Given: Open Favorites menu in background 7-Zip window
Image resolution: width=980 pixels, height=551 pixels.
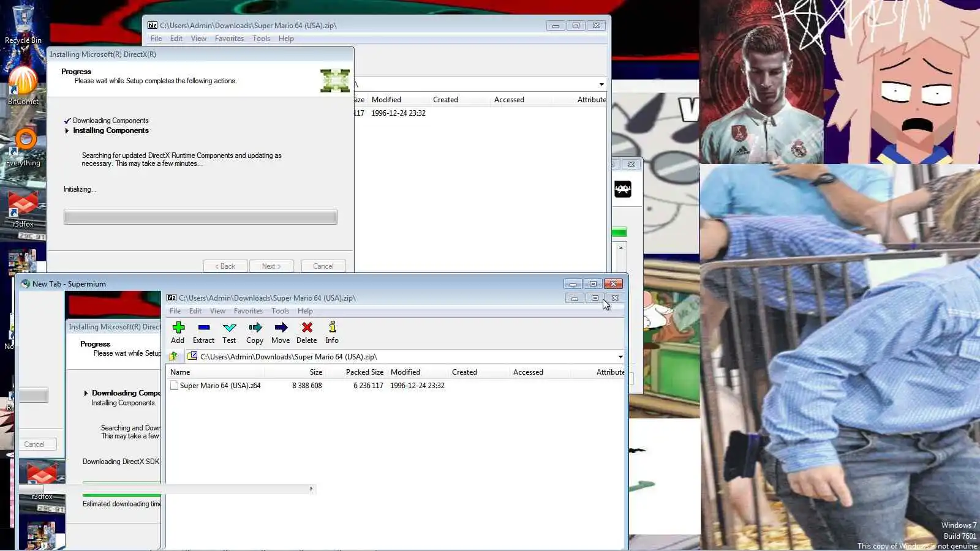Looking at the screenshot, I should pyautogui.click(x=229, y=39).
